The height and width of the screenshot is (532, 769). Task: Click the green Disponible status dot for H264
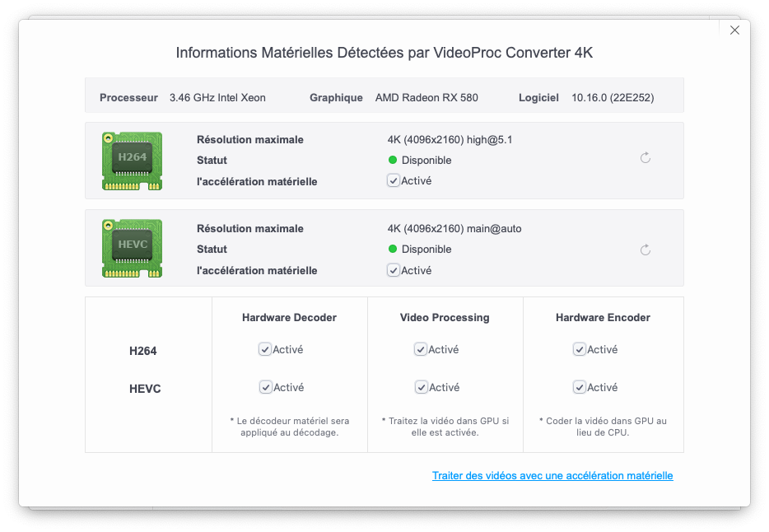pos(393,160)
